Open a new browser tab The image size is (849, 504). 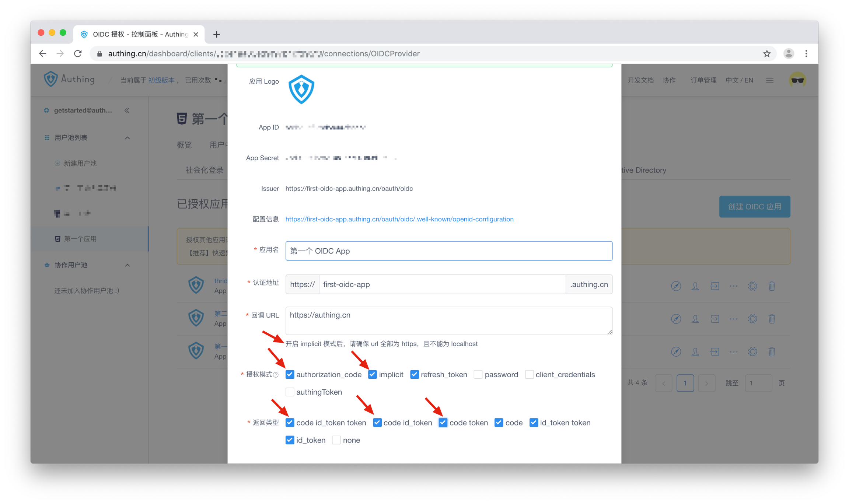point(216,34)
